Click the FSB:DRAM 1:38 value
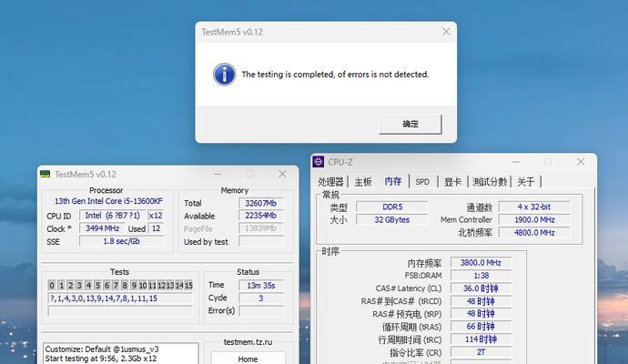628x364 pixels. point(481,276)
